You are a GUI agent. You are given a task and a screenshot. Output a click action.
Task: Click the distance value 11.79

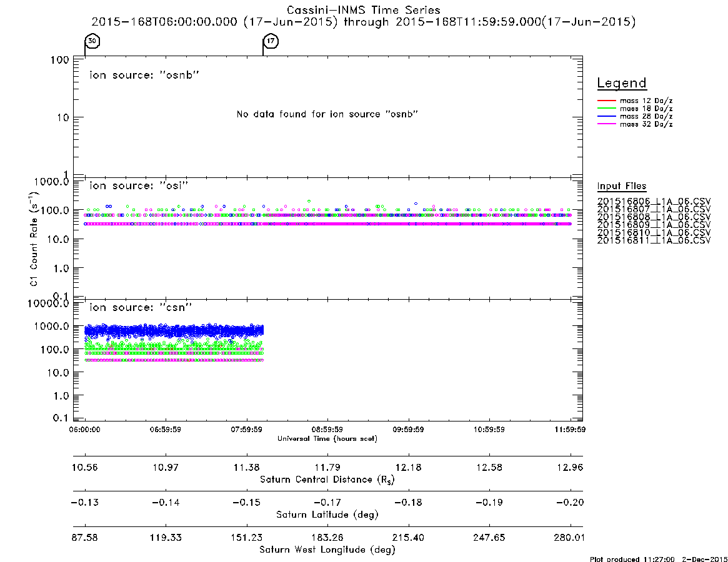pos(327,467)
